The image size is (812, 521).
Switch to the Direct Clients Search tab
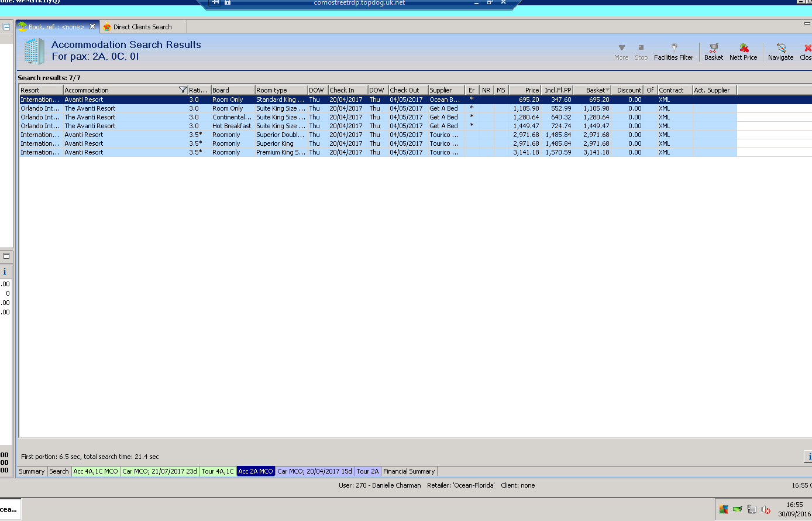pyautogui.click(x=142, y=27)
